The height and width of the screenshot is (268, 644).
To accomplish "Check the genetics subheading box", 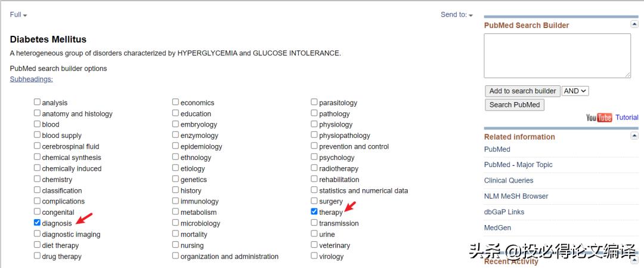I will tap(176, 179).
